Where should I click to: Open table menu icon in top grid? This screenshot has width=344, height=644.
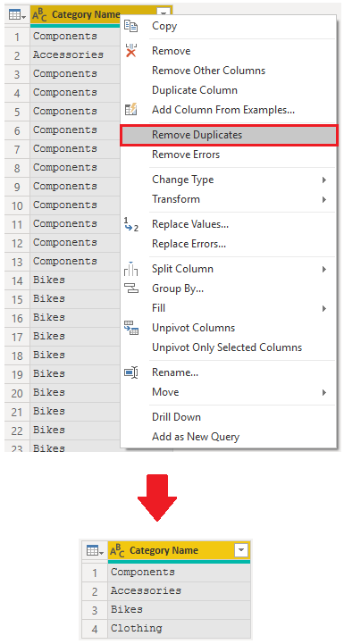click(x=17, y=15)
